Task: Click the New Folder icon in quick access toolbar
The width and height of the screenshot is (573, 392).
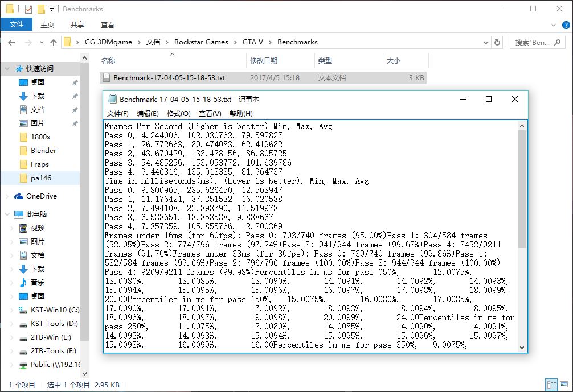Action: (41, 9)
